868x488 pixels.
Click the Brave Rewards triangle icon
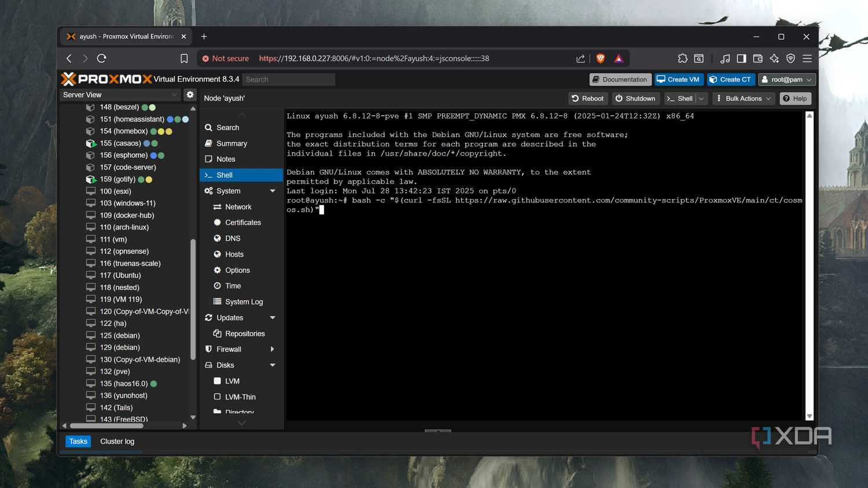[x=619, y=58]
